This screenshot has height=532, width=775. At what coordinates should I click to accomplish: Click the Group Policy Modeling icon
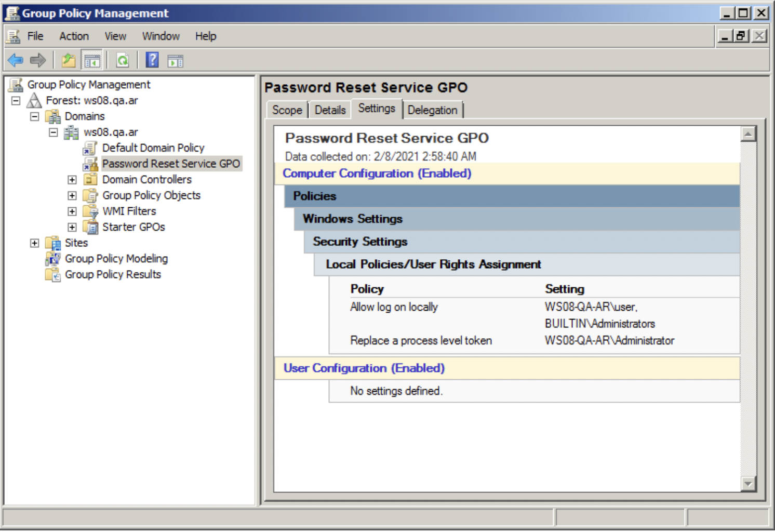click(53, 259)
